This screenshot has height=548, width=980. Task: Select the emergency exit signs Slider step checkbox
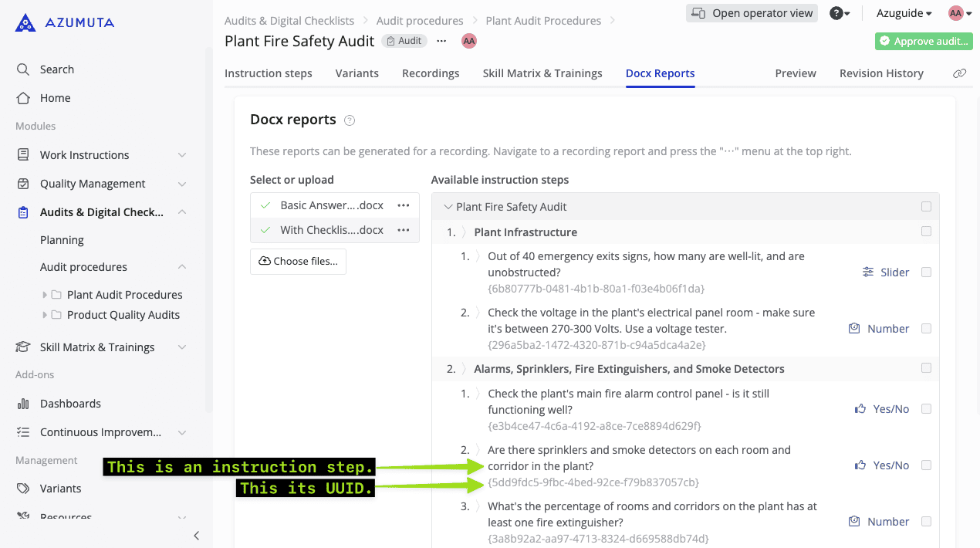coord(926,272)
